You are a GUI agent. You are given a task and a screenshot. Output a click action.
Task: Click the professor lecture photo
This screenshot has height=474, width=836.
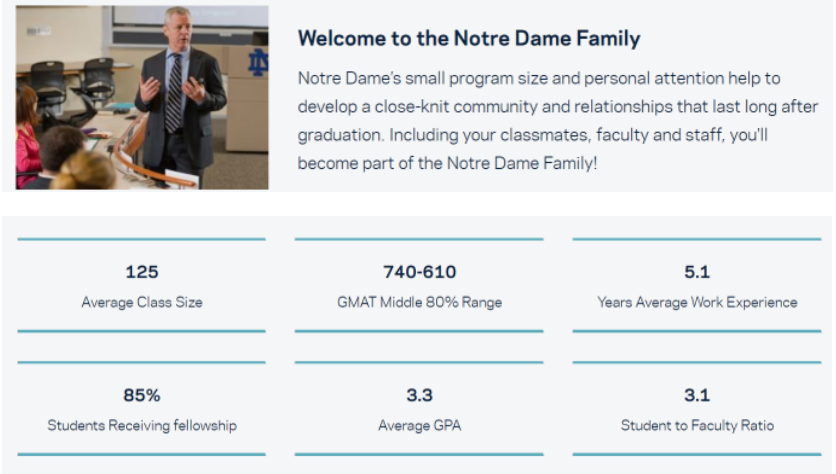coord(142,97)
